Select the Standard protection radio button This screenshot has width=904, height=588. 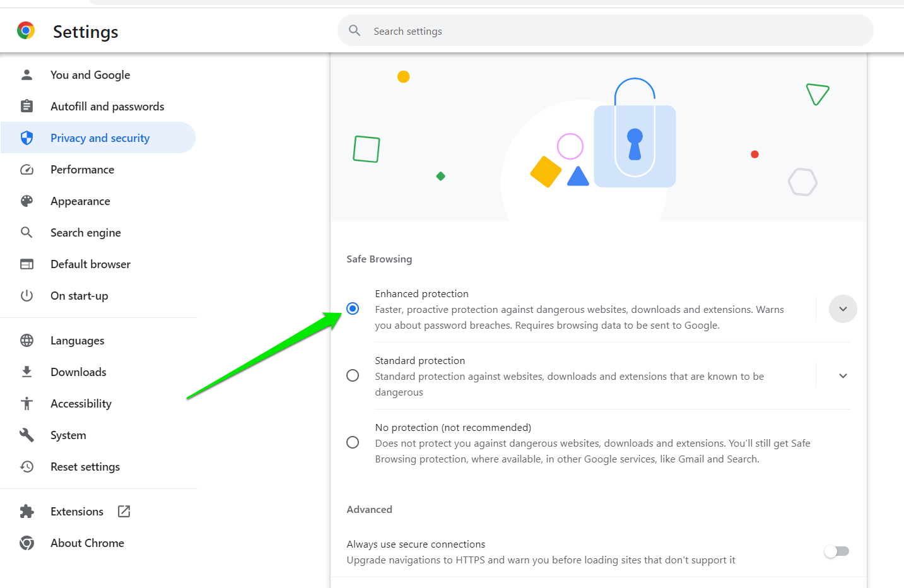coord(353,376)
